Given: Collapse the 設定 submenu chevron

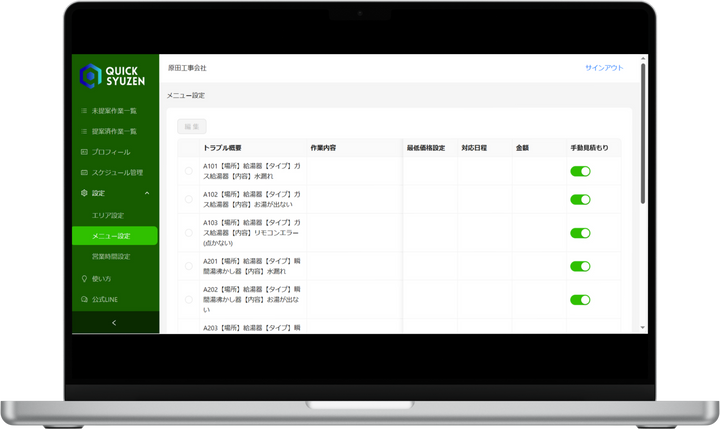Looking at the screenshot, I should [147, 193].
